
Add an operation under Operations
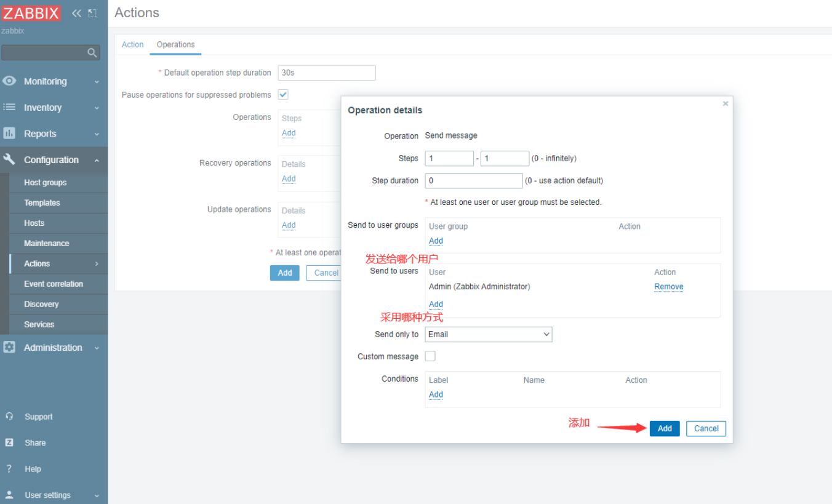(289, 133)
